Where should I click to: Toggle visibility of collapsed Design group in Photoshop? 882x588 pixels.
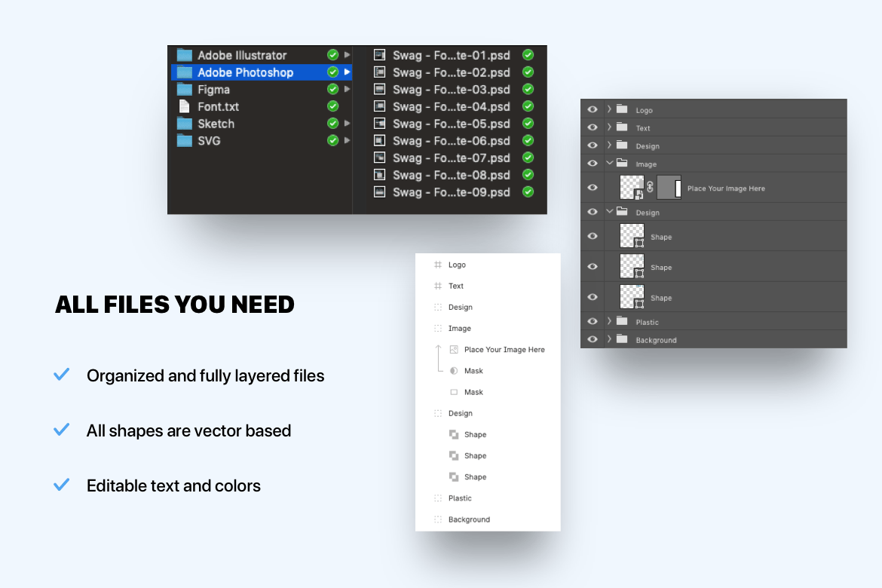(x=593, y=145)
